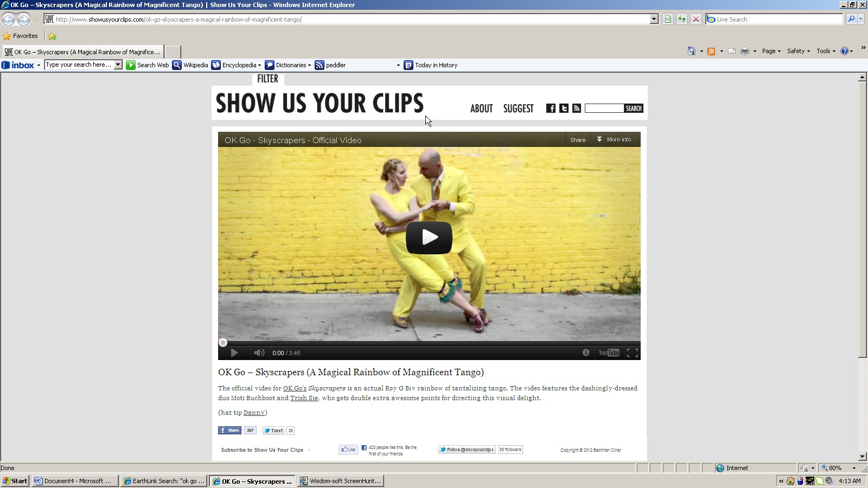
Task: Open the Windows Start button
Action: (x=15, y=481)
